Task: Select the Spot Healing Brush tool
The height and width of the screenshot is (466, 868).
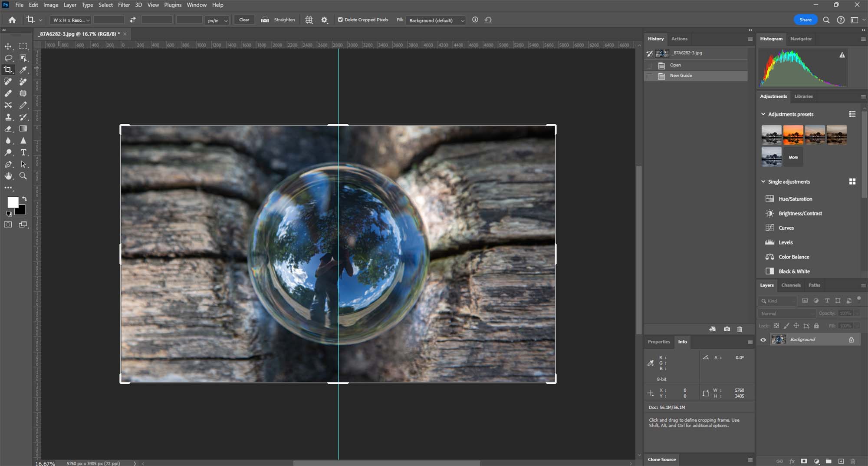Action: pos(8,82)
